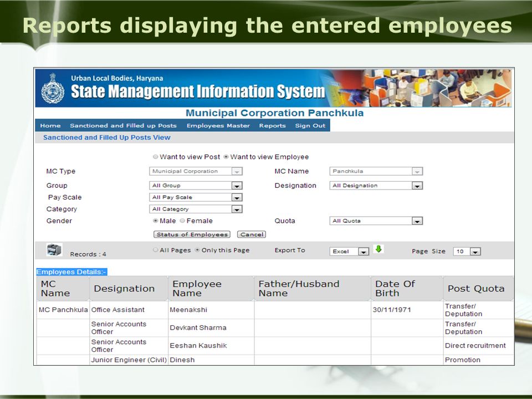Choose the Male gender option
This screenshot has width=532, height=399.
pos(155,221)
